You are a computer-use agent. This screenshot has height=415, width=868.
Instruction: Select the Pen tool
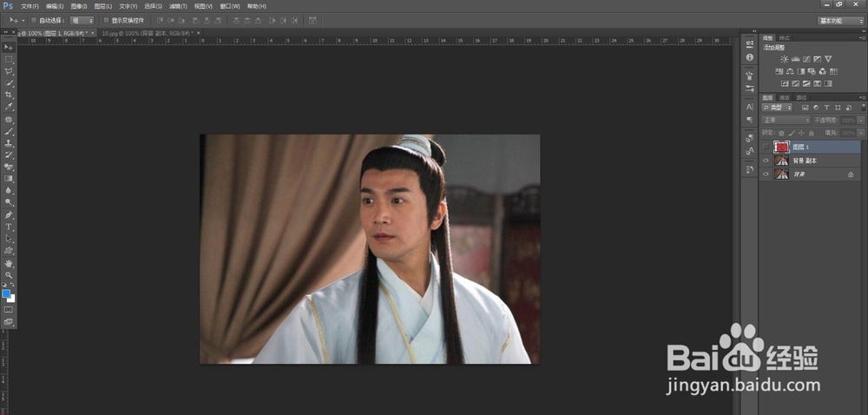[9, 214]
